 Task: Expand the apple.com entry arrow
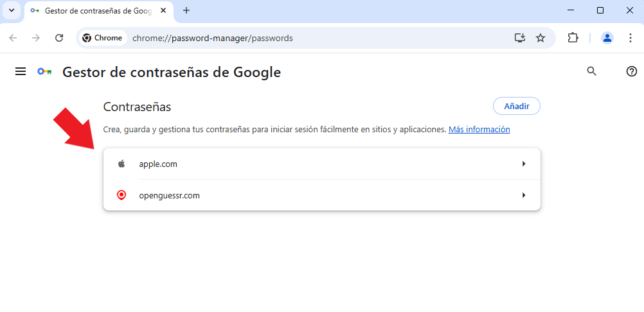pos(524,164)
